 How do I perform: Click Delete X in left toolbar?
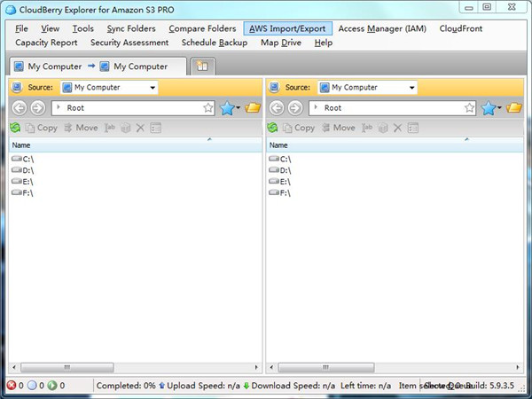pos(140,128)
